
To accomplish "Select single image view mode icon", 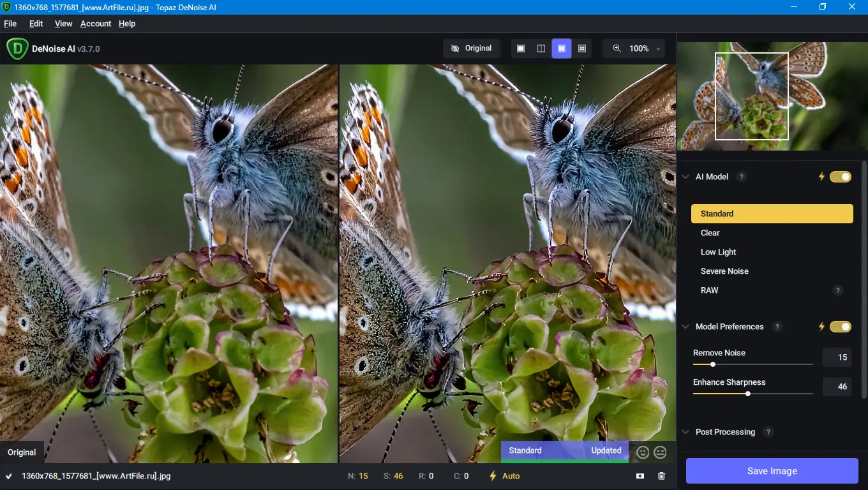I will (521, 48).
